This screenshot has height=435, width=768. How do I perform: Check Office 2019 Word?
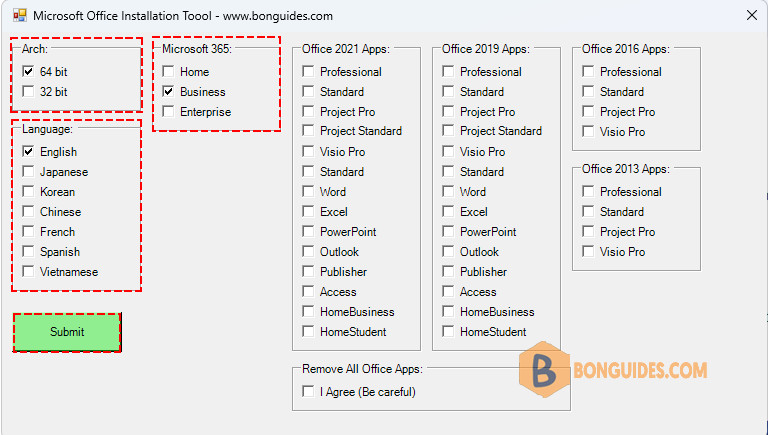tap(448, 192)
